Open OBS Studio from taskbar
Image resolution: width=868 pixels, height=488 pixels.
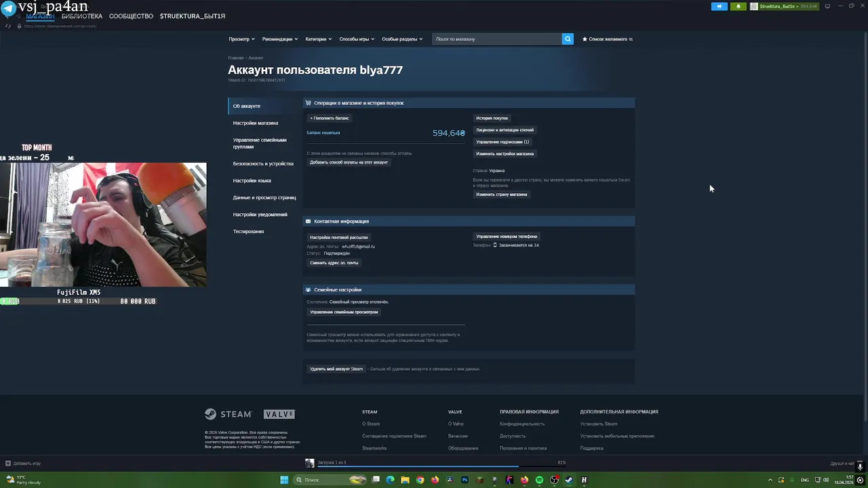554,480
